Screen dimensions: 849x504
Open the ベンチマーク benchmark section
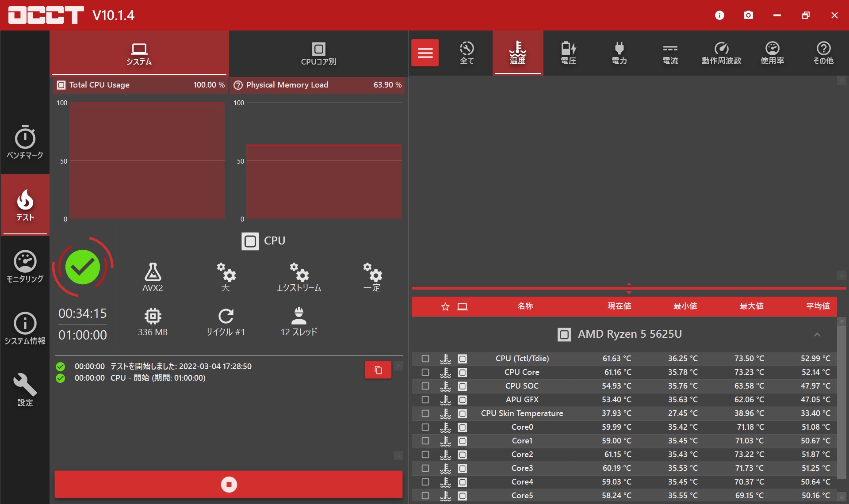tap(25, 142)
